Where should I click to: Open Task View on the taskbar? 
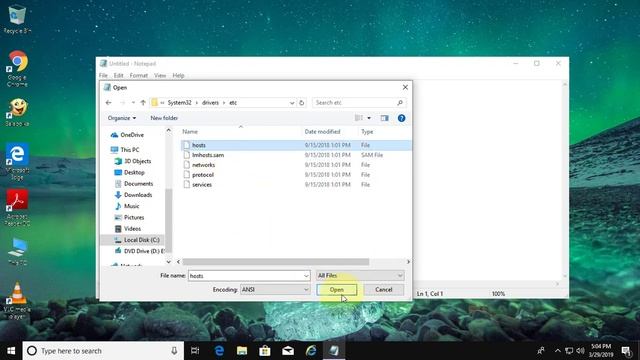(195, 351)
